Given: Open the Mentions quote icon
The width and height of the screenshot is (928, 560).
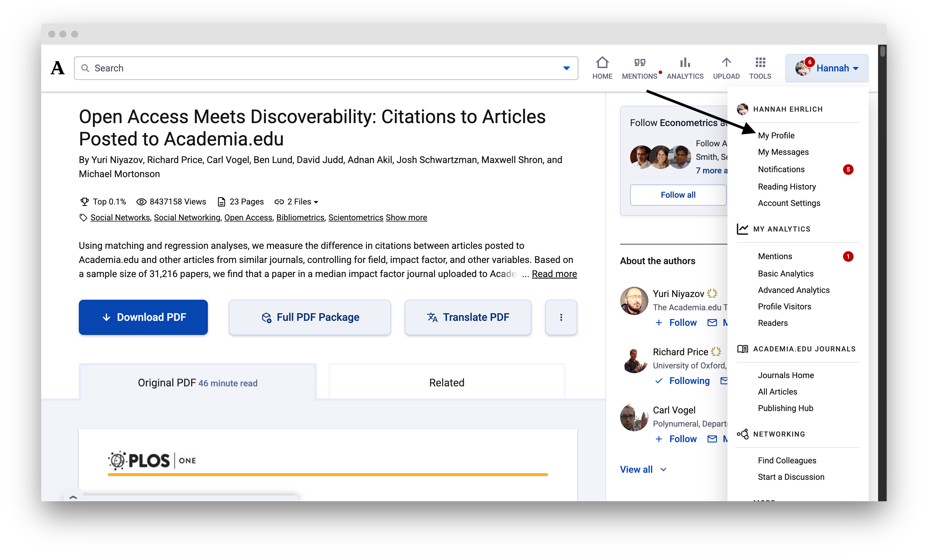Looking at the screenshot, I should pyautogui.click(x=639, y=63).
